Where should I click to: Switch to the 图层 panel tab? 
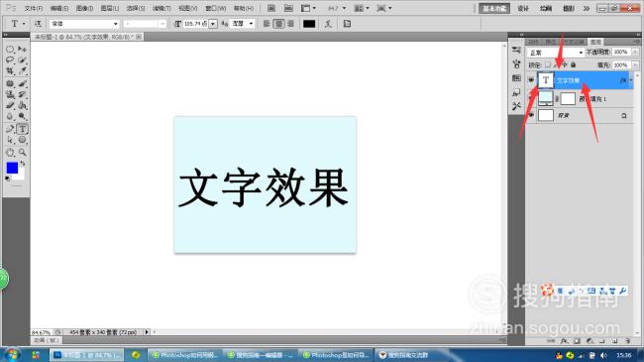[595, 42]
